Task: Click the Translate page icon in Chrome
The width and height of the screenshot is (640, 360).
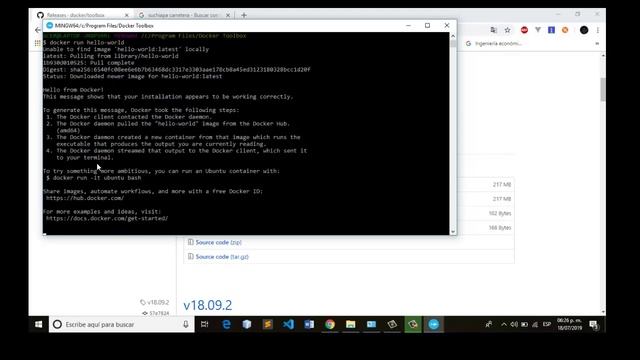Action: click(493, 30)
